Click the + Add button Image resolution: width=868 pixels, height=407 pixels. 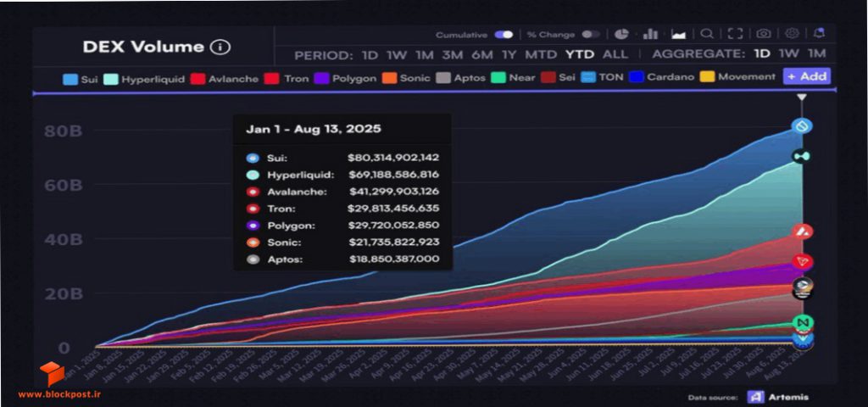coord(807,76)
